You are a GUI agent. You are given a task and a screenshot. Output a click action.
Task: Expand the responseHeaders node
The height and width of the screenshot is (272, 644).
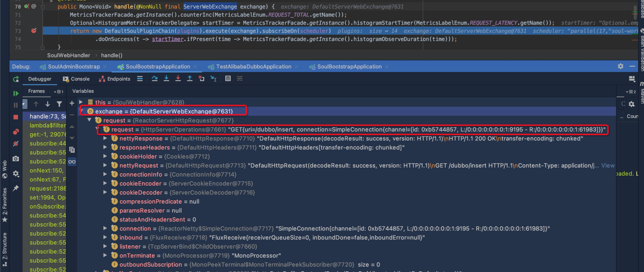105,147
